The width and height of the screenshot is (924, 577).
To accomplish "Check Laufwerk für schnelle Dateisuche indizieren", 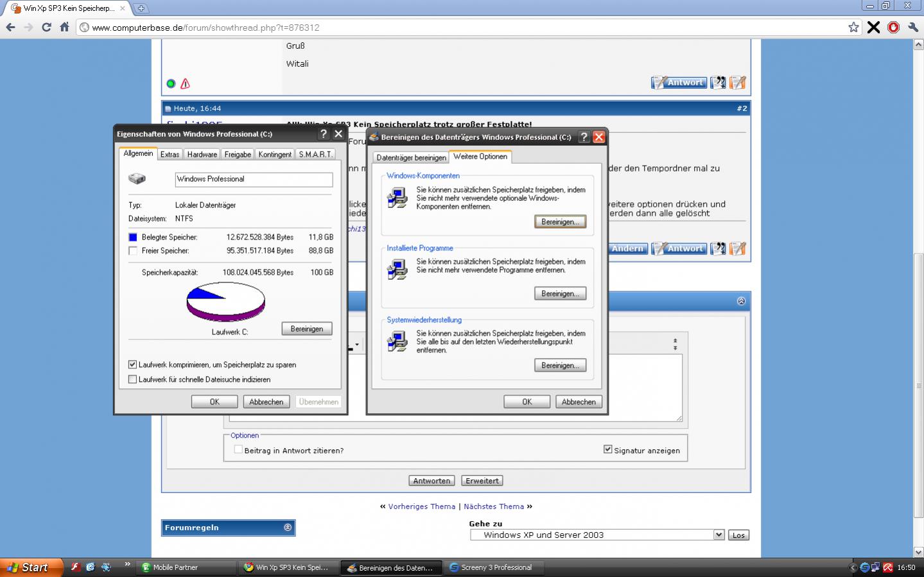I will point(132,379).
